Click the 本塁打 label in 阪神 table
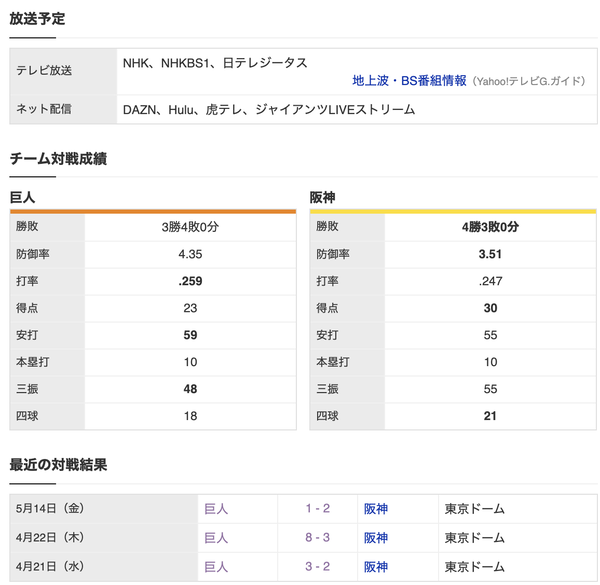 (x=333, y=362)
